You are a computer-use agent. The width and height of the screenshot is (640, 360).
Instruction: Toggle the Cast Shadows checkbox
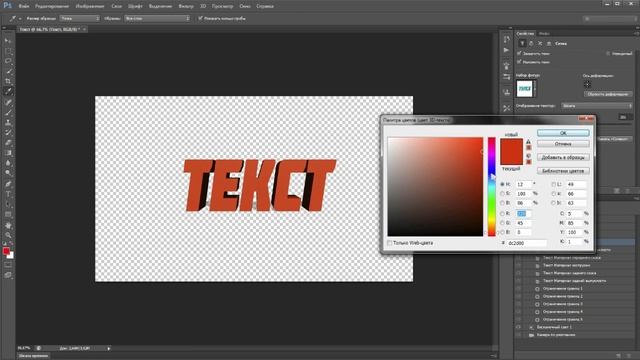519,62
